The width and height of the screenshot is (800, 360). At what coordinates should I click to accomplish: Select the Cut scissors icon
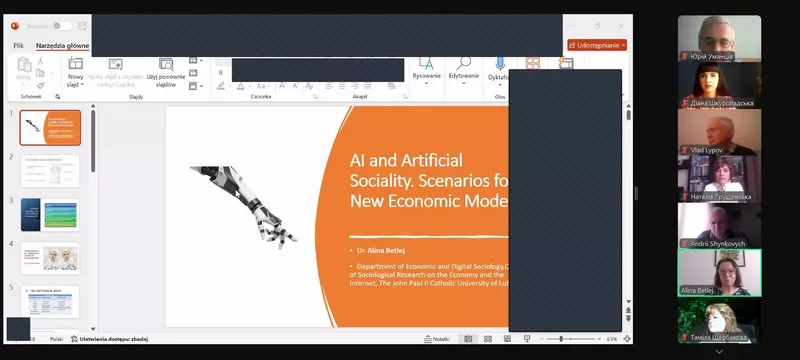(x=40, y=61)
